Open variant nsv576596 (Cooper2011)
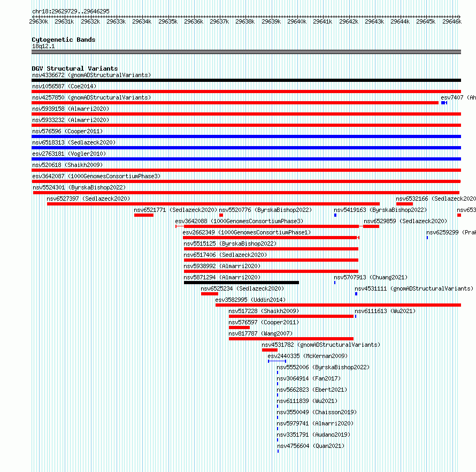Image resolution: width=476 pixels, height=472 pixels. pos(67,131)
